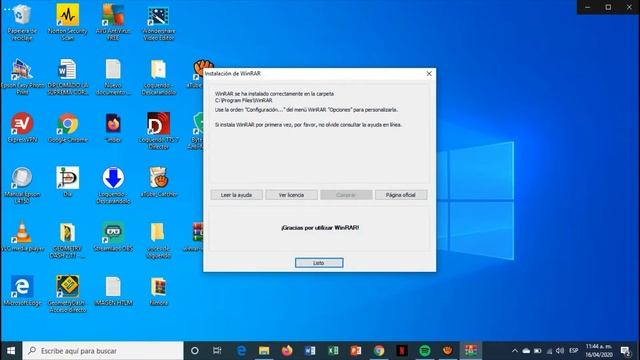Select the Loquendo TTS 7 Director desktop icon

(159, 131)
